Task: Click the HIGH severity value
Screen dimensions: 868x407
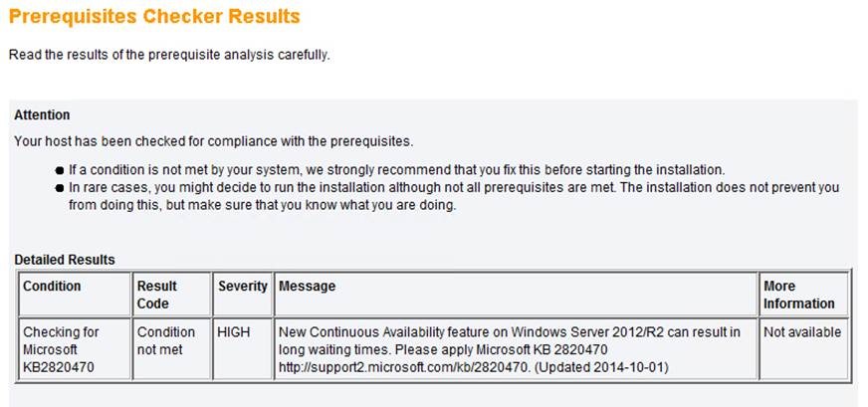Action: 234,332
